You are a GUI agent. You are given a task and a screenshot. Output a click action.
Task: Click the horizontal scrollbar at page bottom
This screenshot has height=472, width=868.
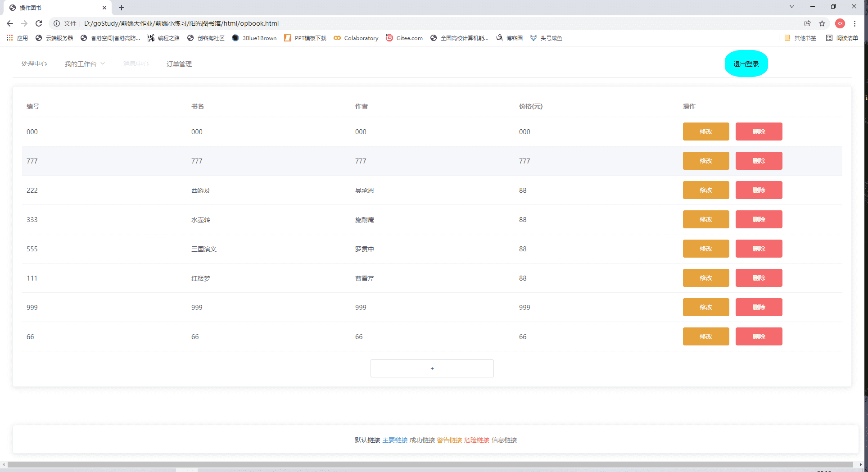[x=430, y=464]
